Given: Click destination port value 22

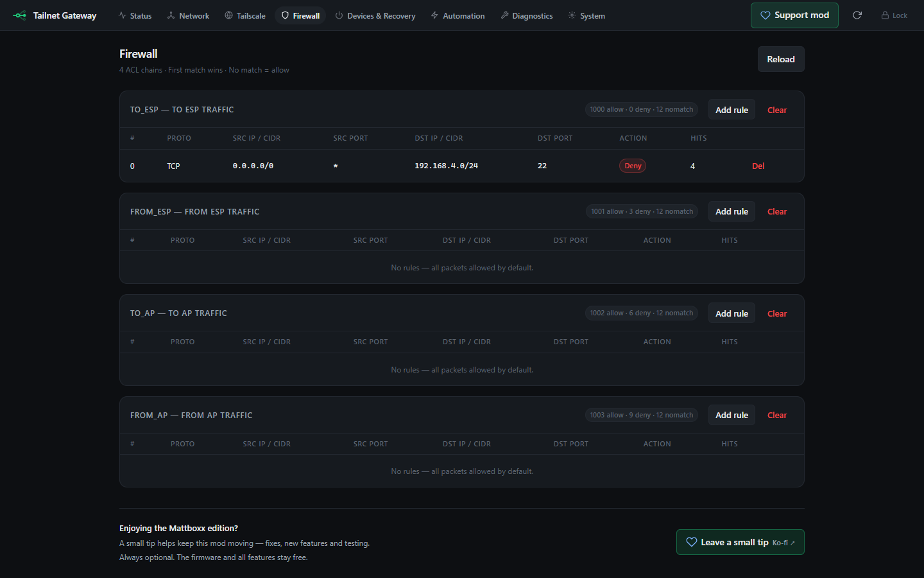Looking at the screenshot, I should click(542, 166).
